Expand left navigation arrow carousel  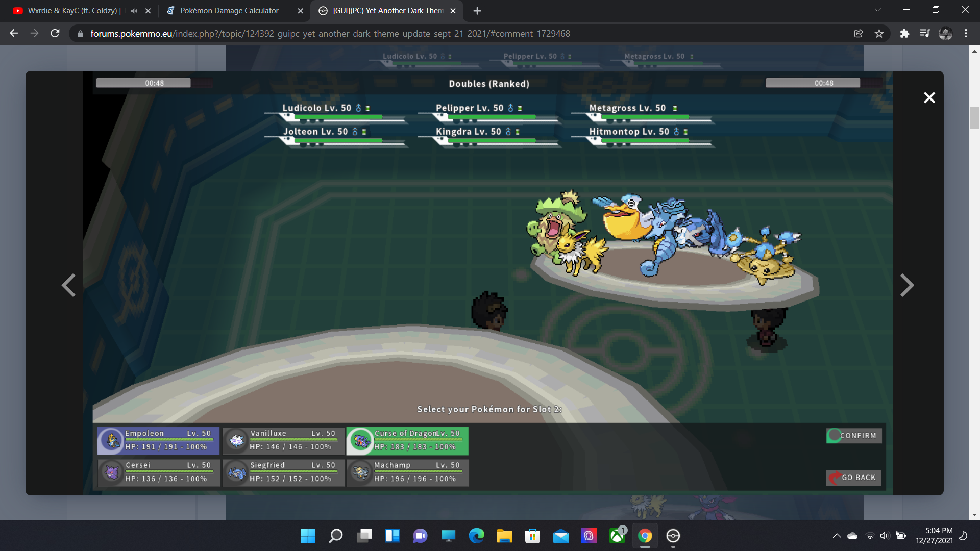(68, 285)
